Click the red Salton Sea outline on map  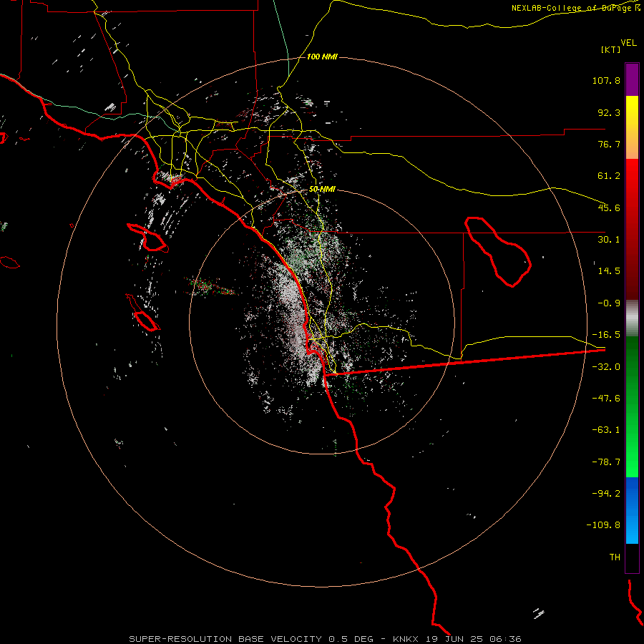click(498, 251)
